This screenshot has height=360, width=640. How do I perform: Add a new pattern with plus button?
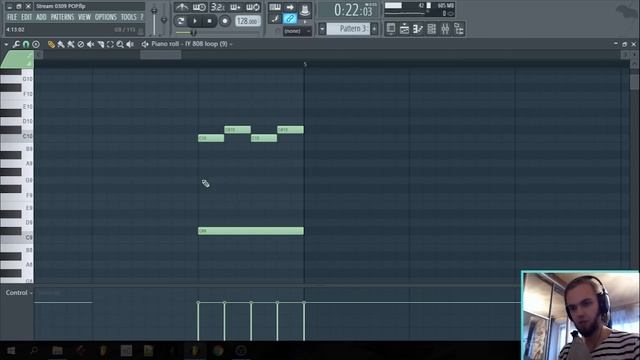pos(374,29)
